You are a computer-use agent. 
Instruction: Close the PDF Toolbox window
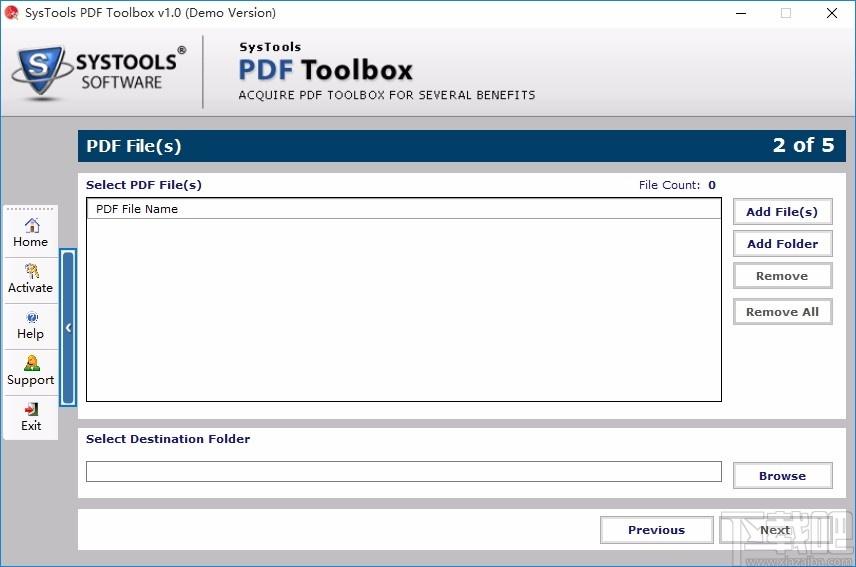click(831, 13)
